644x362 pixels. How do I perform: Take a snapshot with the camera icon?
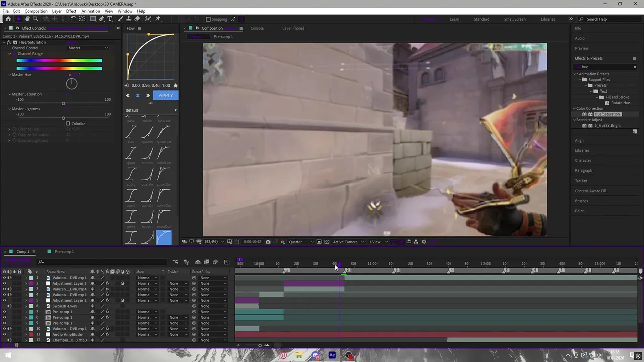[268, 242]
